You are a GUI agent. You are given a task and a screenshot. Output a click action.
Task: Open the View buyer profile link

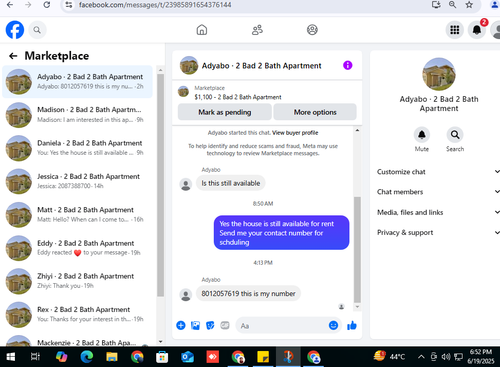[295, 133]
